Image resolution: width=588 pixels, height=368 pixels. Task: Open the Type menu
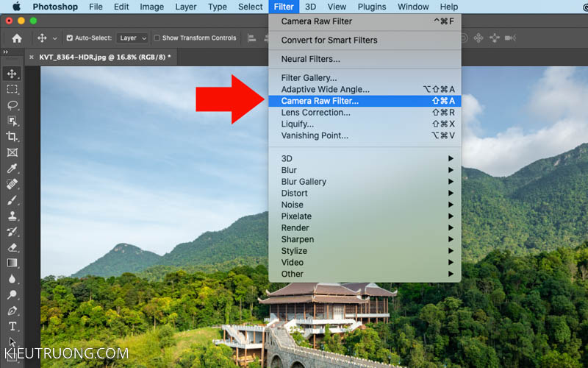click(x=217, y=7)
